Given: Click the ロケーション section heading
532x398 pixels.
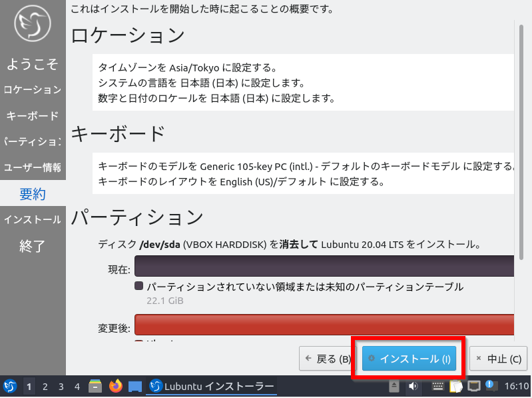Looking at the screenshot, I should coord(128,35).
